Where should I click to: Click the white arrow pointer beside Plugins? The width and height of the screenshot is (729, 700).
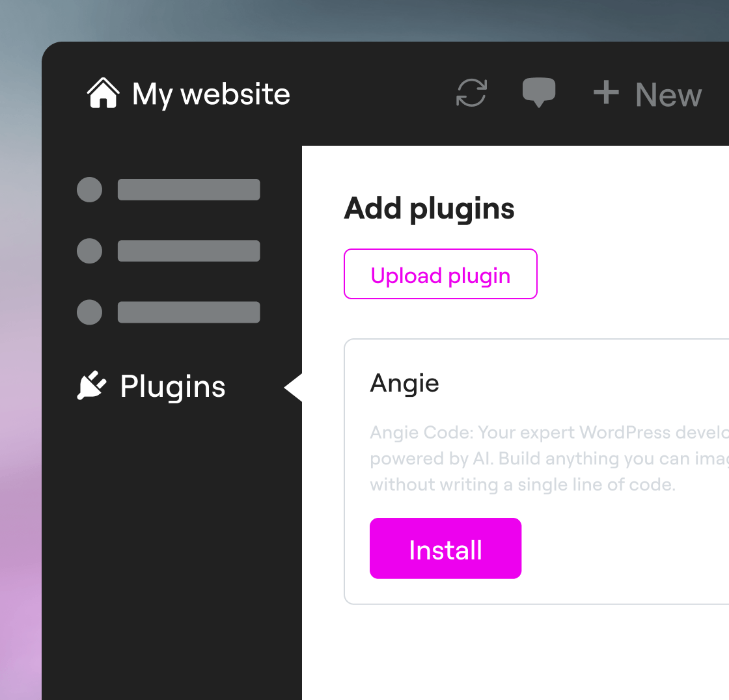click(294, 388)
